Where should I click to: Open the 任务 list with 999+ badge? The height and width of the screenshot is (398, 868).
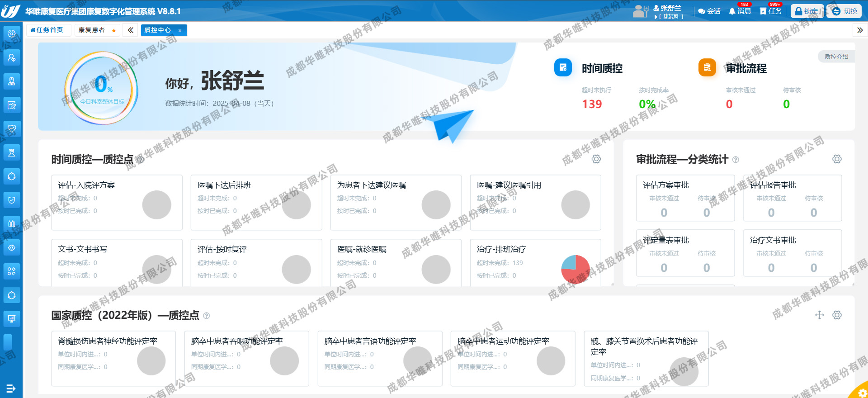pyautogui.click(x=771, y=11)
